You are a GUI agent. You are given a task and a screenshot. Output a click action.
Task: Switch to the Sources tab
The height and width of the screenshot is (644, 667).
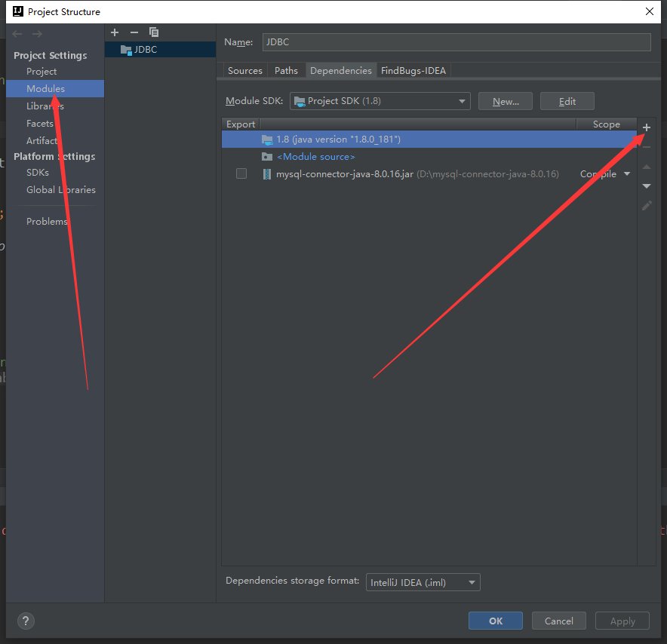(x=245, y=71)
